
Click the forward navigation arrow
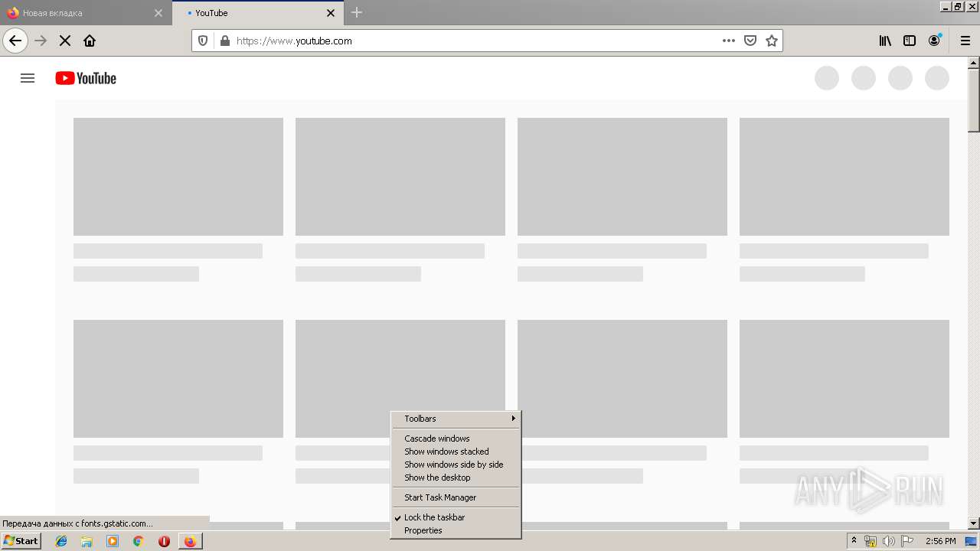(41, 41)
